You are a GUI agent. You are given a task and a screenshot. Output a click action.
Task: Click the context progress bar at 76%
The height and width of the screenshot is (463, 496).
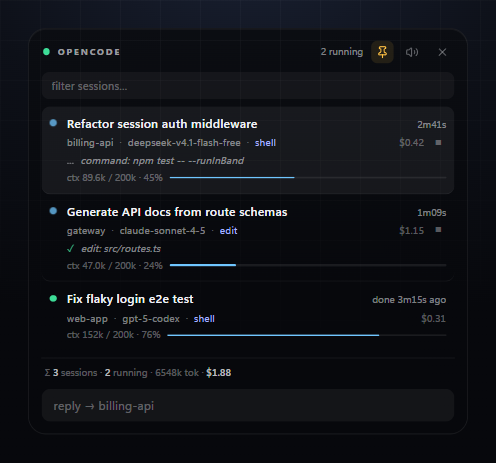pos(306,335)
